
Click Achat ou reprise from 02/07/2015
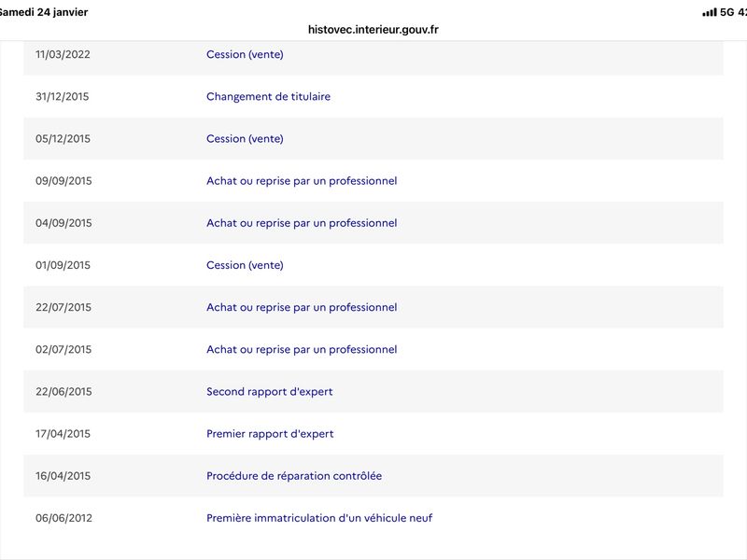[x=302, y=349]
